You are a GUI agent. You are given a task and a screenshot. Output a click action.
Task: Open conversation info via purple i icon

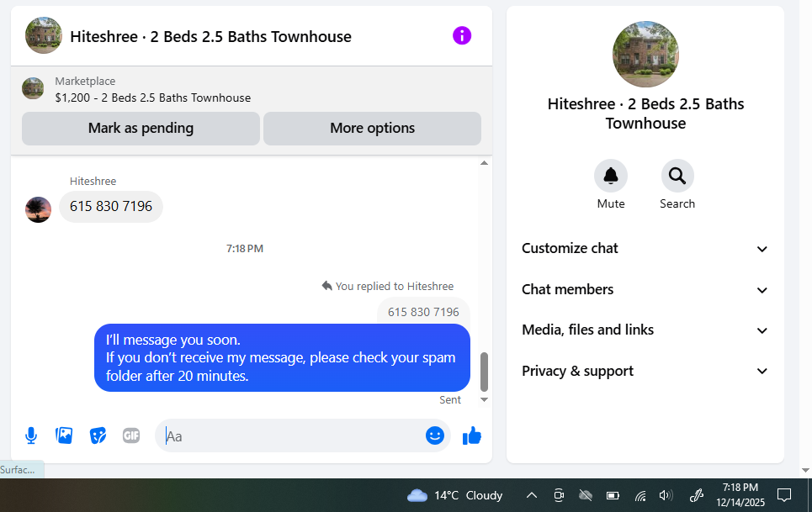(x=461, y=35)
